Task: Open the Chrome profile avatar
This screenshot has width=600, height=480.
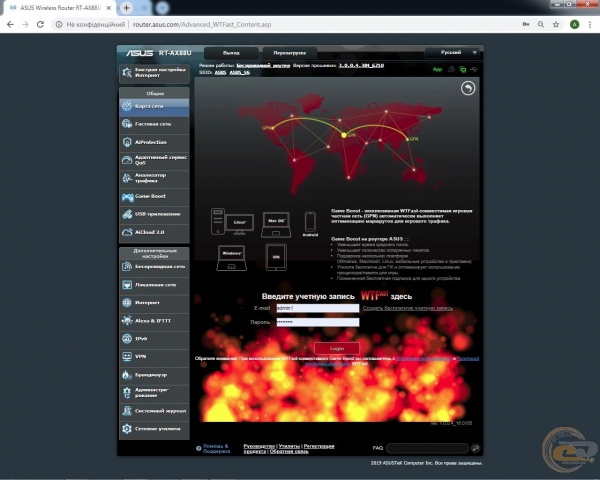Action: (x=574, y=24)
